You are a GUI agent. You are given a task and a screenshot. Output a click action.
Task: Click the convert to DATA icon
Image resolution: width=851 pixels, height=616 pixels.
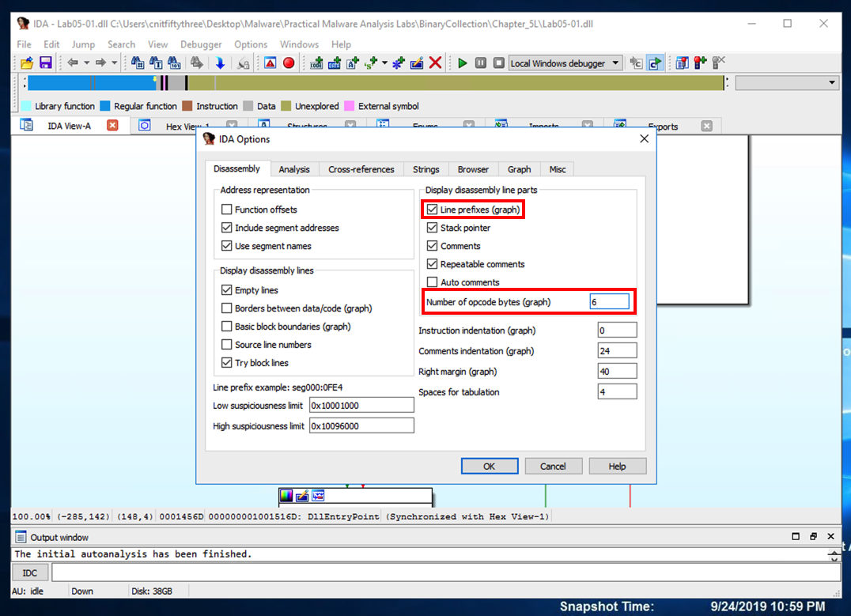click(x=335, y=63)
